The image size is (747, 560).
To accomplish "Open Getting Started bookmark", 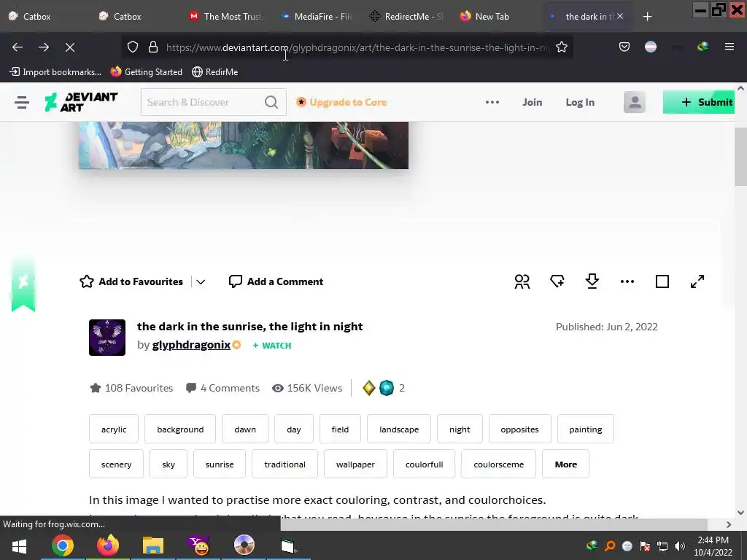I will pos(146,72).
